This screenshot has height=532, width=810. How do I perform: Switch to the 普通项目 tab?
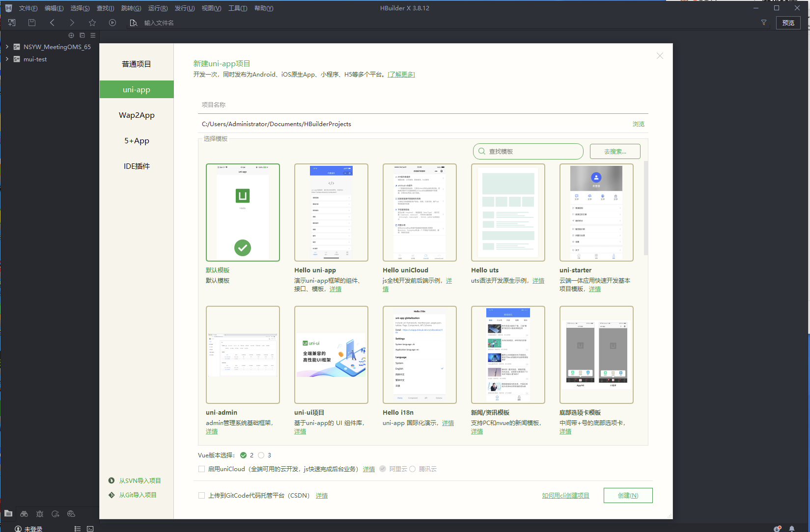(137, 64)
